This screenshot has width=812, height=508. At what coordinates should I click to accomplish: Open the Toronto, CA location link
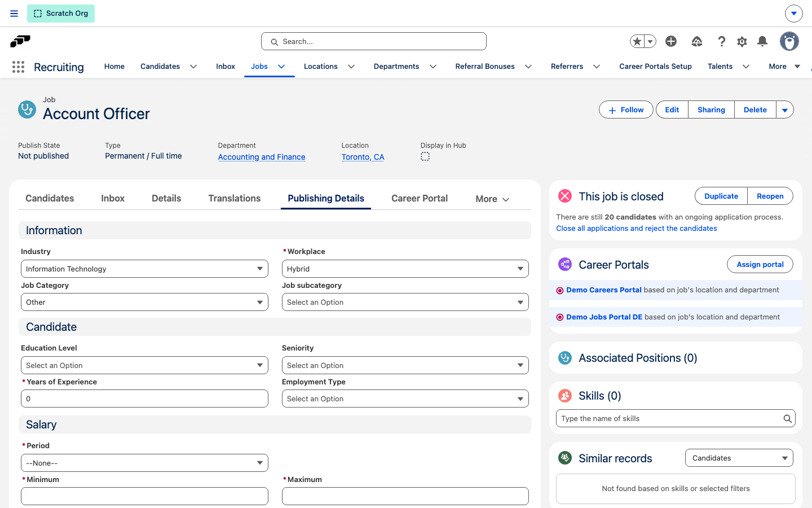[x=363, y=157]
